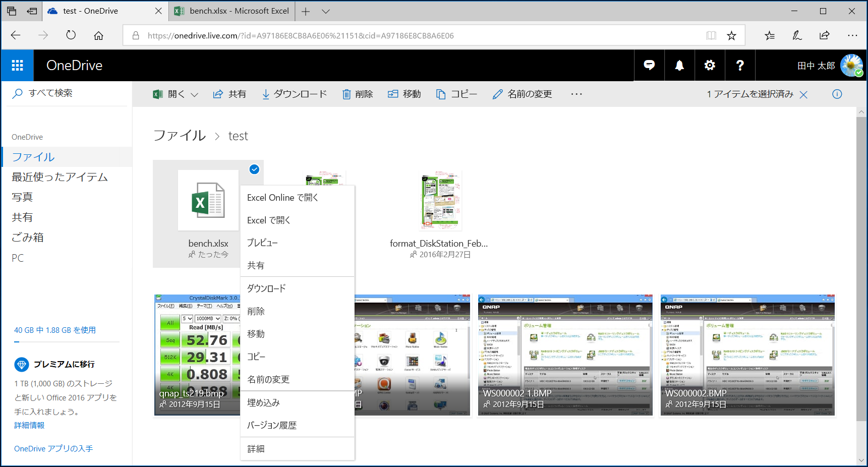Choose バージョン履歴 in the context menu
This screenshot has height=467, width=868.
click(x=271, y=425)
